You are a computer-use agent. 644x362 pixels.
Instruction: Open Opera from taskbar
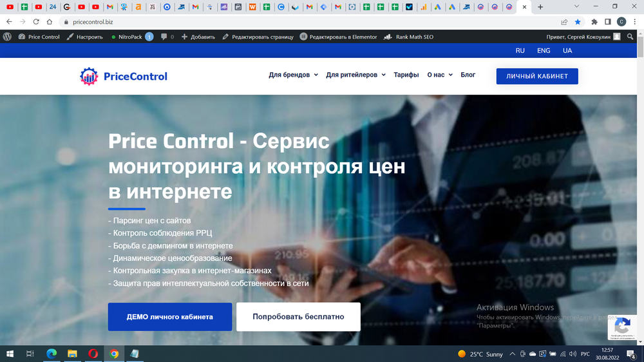pos(93,354)
